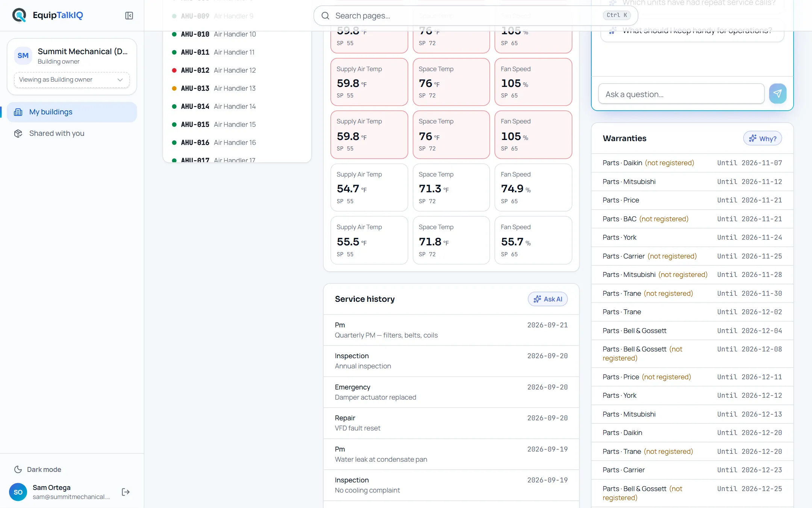This screenshot has height=508, width=812.
Task: Open No cooling complaint inspection entry
Action: pos(451,485)
